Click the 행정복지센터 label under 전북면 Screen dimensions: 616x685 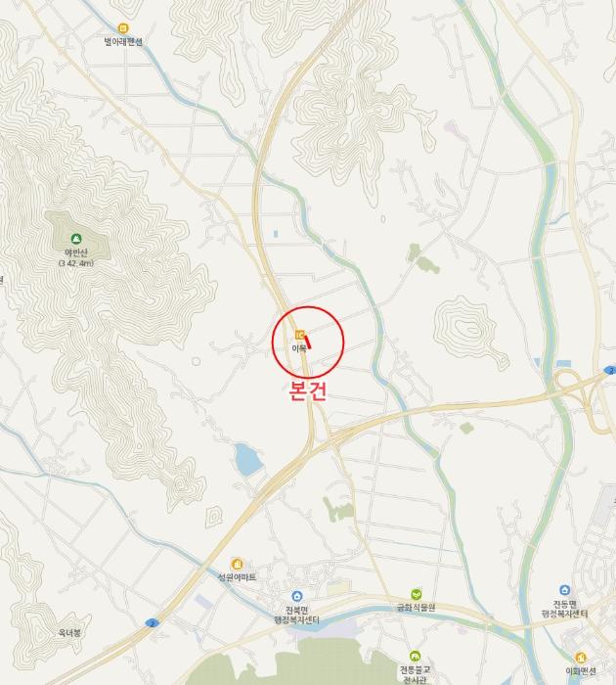pos(297,619)
